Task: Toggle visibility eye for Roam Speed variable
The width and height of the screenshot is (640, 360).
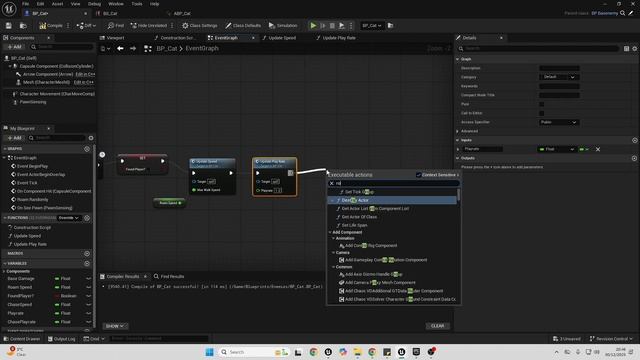Action: (x=88, y=287)
